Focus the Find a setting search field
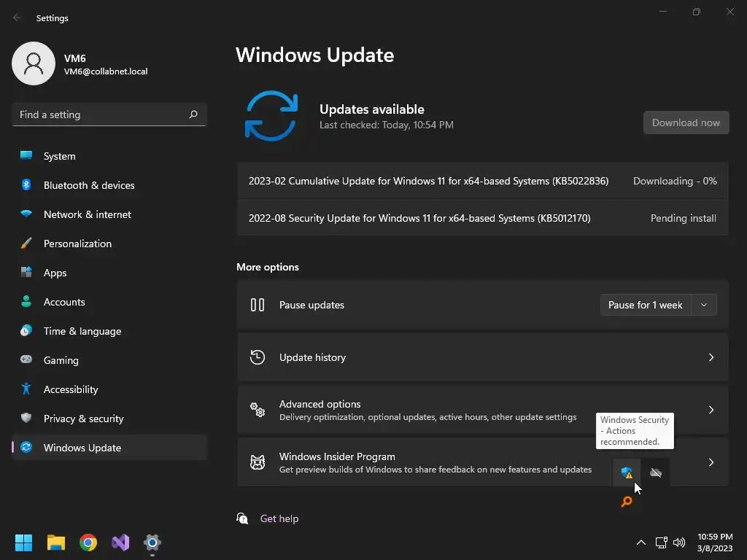747x560 pixels. pyautogui.click(x=109, y=114)
